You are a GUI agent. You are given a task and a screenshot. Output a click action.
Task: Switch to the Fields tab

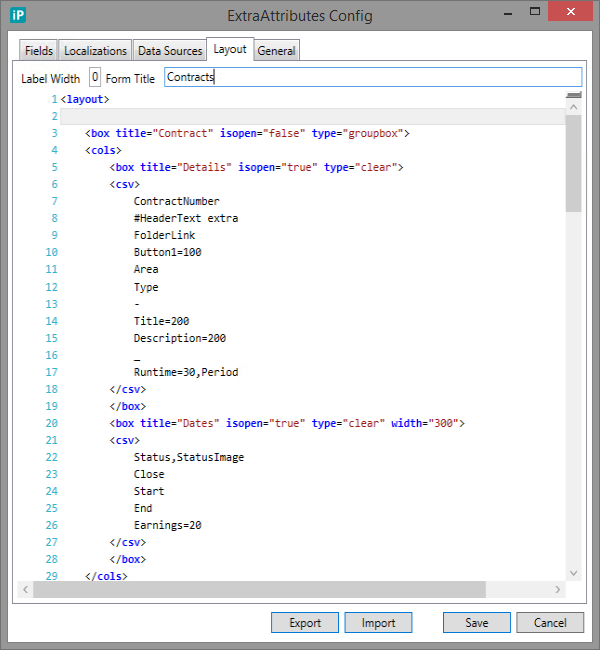coord(39,51)
